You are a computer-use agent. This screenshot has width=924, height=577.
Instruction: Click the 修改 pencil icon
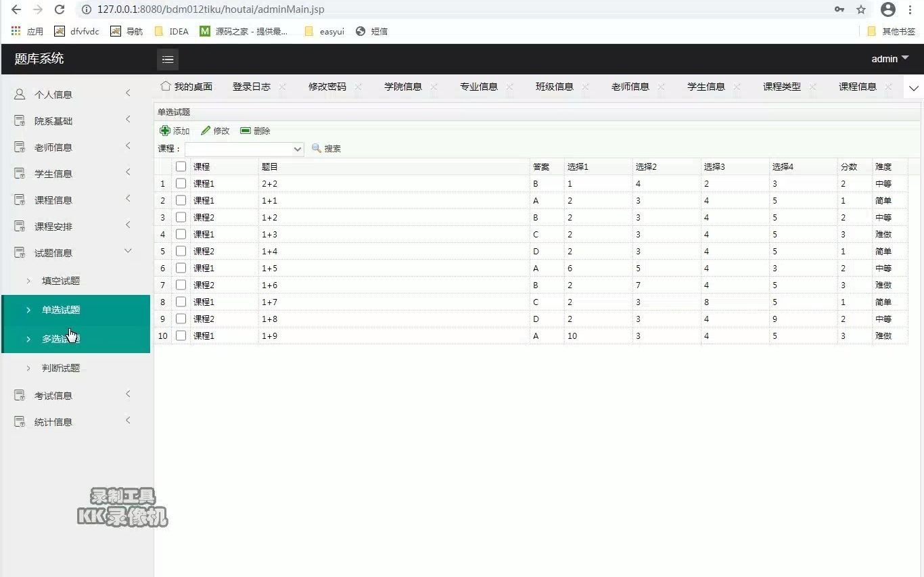coord(206,131)
